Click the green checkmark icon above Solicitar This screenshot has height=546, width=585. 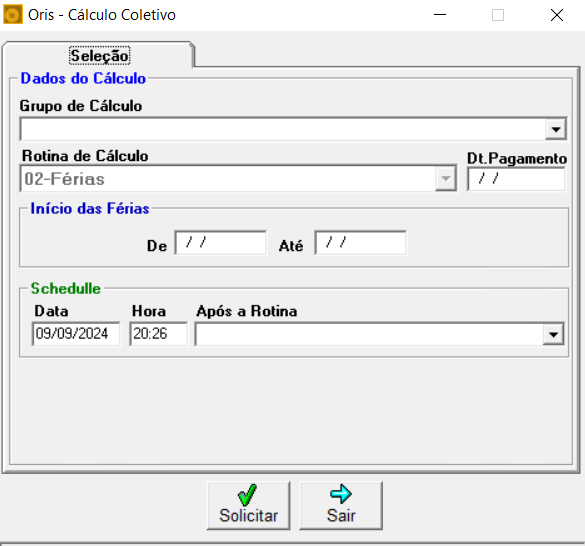[x=247, y=495]
